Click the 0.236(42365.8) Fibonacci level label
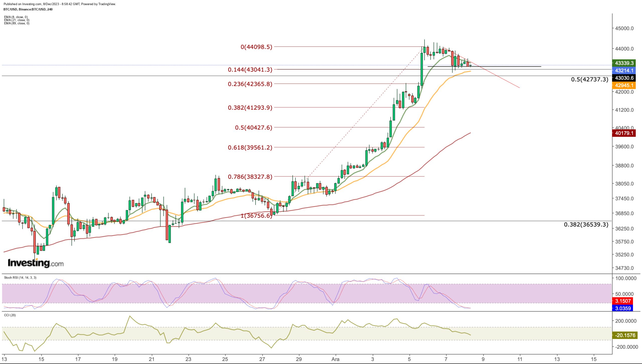 click(250, 84)
